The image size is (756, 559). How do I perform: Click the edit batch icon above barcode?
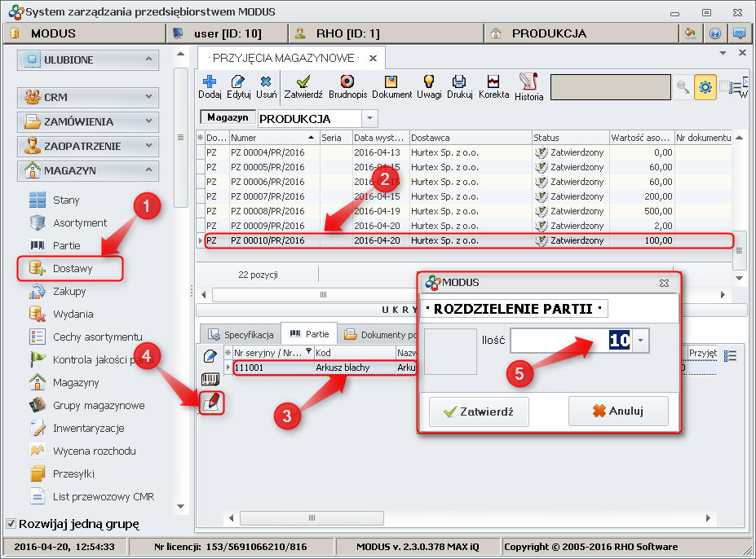click(x=210, y=356)
